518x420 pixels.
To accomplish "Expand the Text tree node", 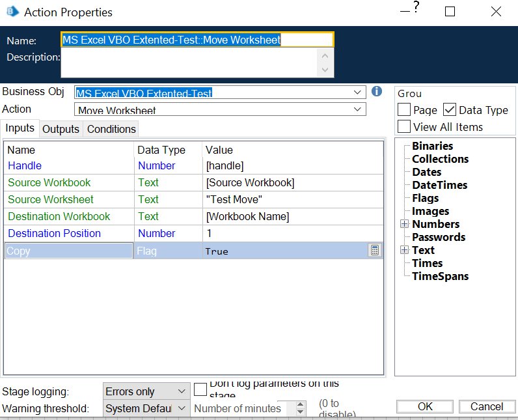I will coord(404,250).
